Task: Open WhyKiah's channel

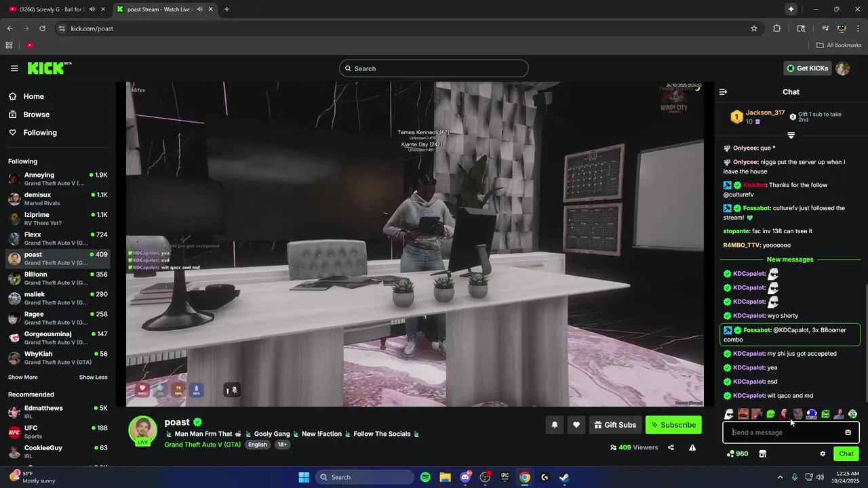Action: (58, 357)
